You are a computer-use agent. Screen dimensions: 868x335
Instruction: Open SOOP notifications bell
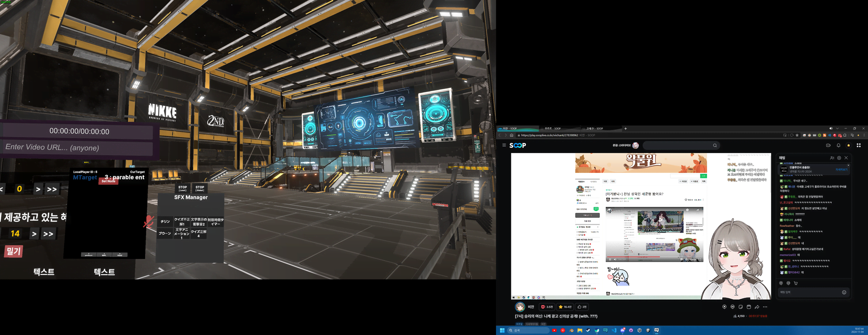[839, 145]
